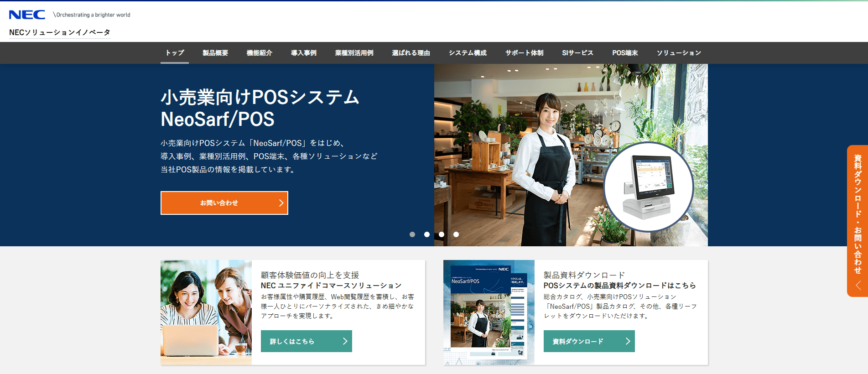Click 製品資料ダウンロード card title
The height and width of the screenshot is (374, 868).
pos(584,275)
